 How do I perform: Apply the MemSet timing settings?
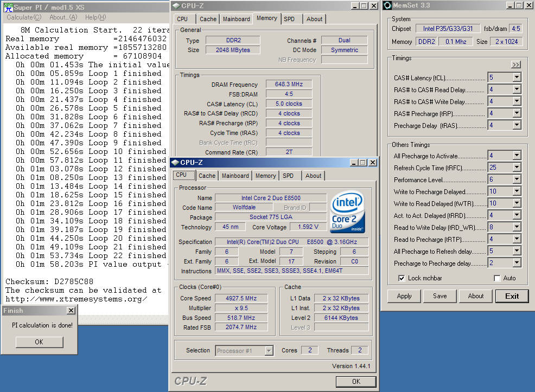(404, 296)
